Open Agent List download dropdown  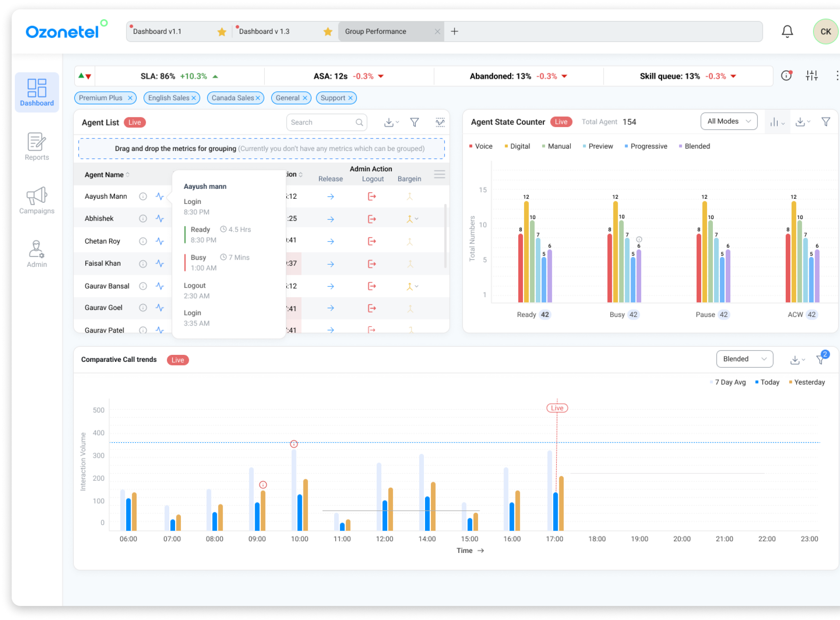[x=391, y=122]
